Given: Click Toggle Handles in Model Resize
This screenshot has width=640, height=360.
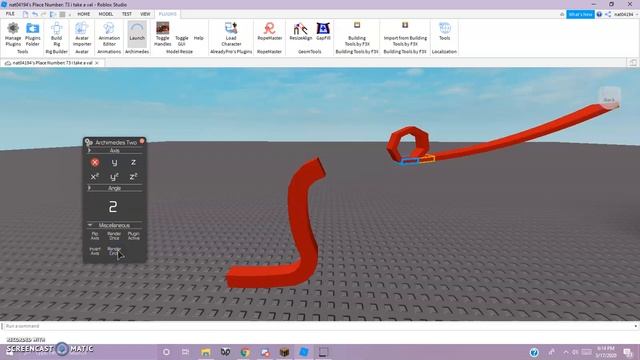Looking at the screenshot, I should (x=162, y=34).
